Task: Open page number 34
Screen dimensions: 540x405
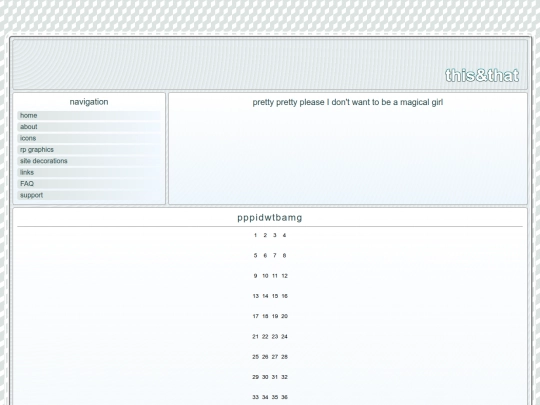Action: [265, 397]
